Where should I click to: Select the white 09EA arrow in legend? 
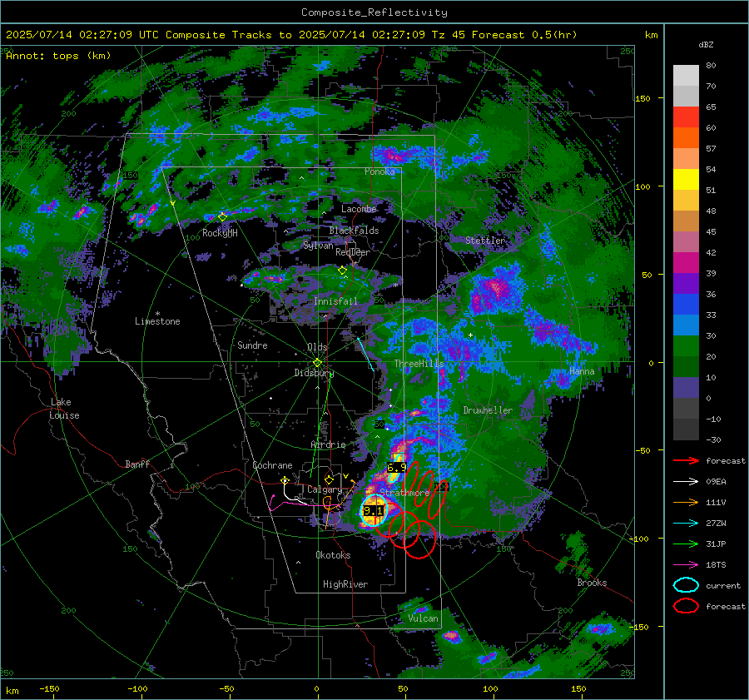(686, 482)
